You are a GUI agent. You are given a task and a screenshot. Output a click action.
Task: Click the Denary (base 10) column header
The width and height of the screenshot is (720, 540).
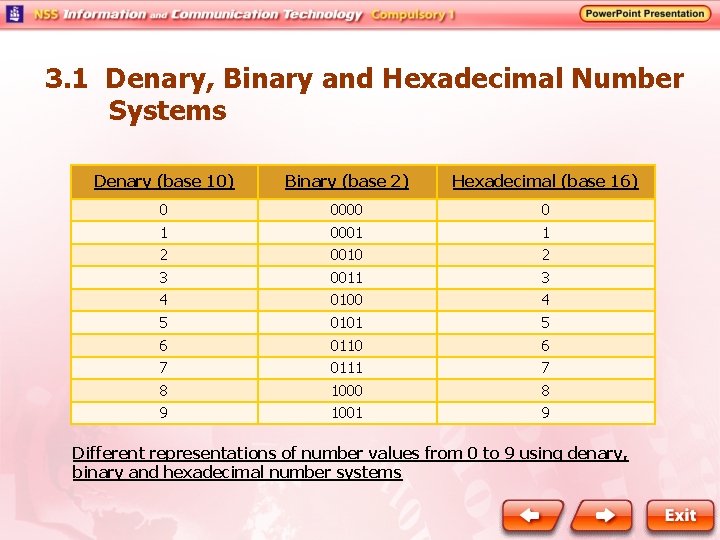(164, 181)
